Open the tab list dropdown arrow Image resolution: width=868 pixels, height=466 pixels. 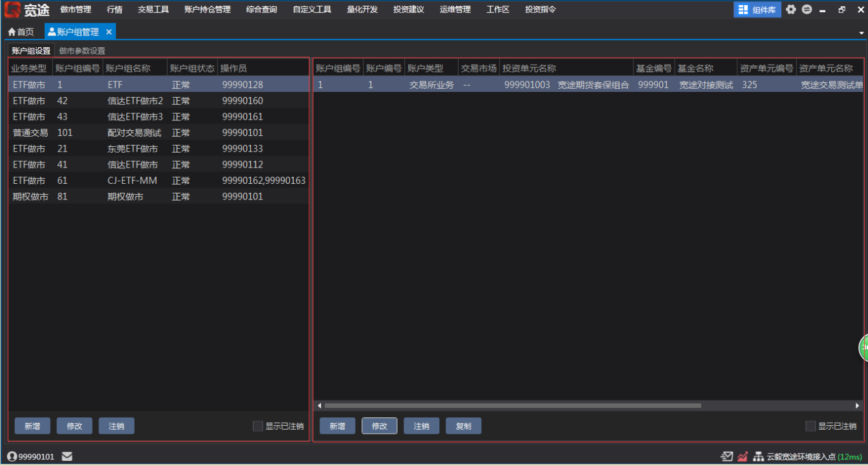862,32
